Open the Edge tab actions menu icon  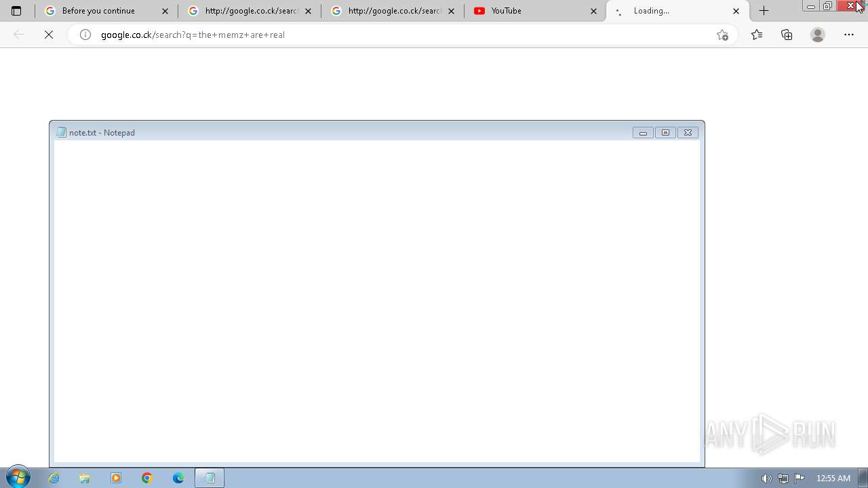pos(16,11)
